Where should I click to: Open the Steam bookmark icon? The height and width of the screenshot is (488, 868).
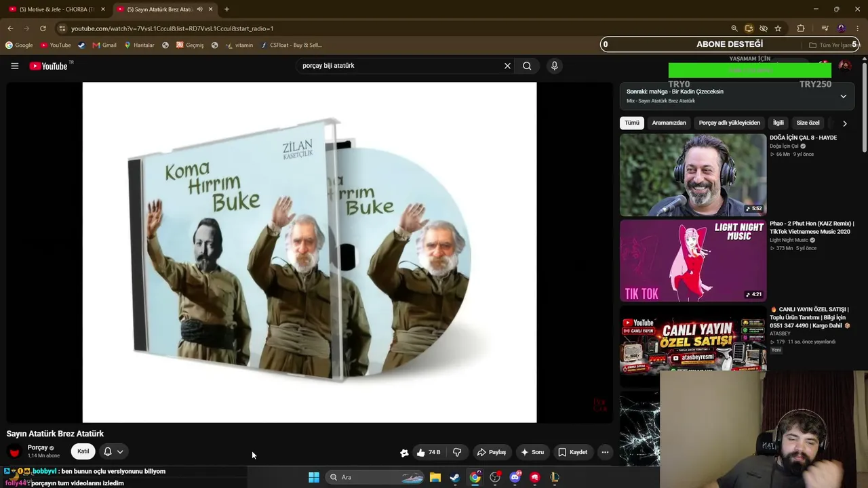[x=81, y=45]
